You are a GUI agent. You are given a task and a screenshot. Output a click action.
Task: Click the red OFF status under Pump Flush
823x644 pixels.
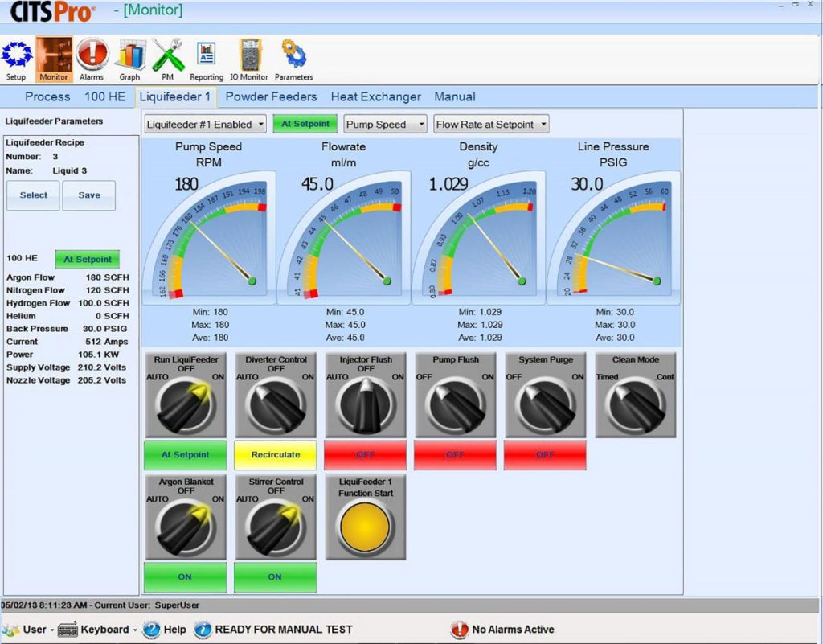point(455,455)
